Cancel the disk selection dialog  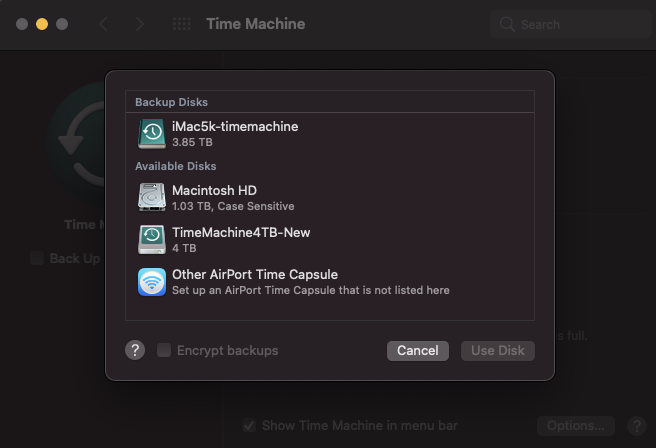point(418,351)
